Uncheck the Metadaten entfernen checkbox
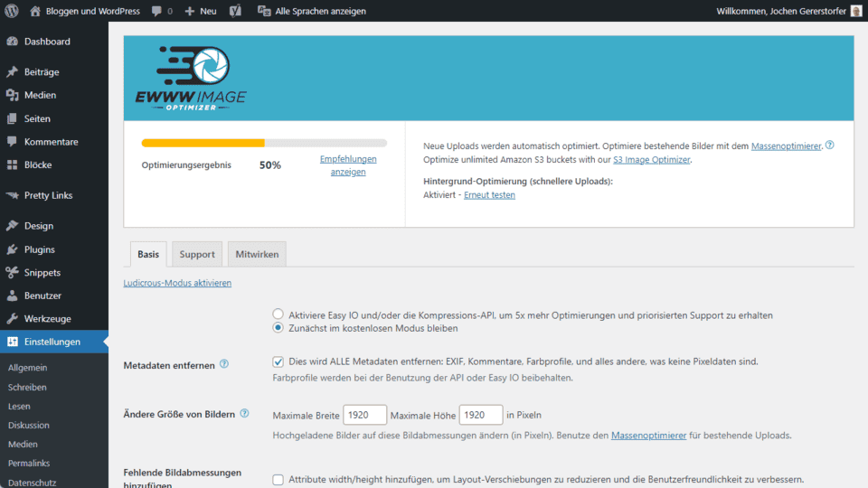This screenshot has width=868, height=488. pos(278,361)
